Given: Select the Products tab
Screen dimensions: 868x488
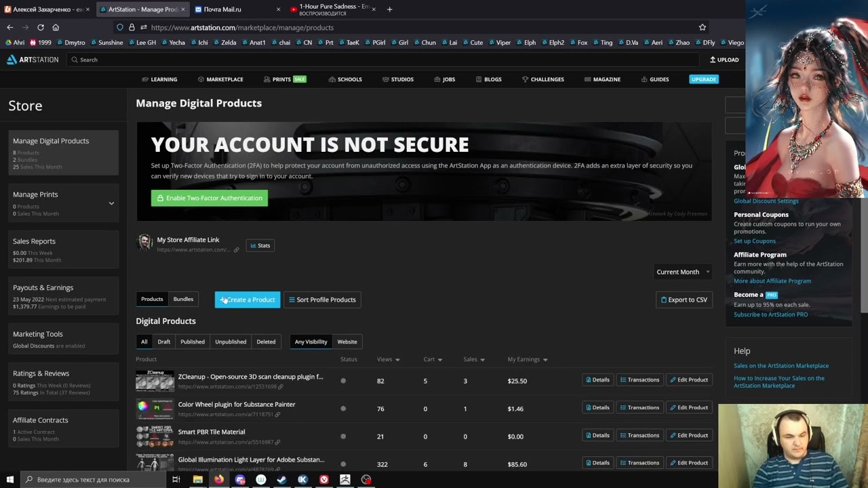Looking at the screenshot, I should pos(152,299).
